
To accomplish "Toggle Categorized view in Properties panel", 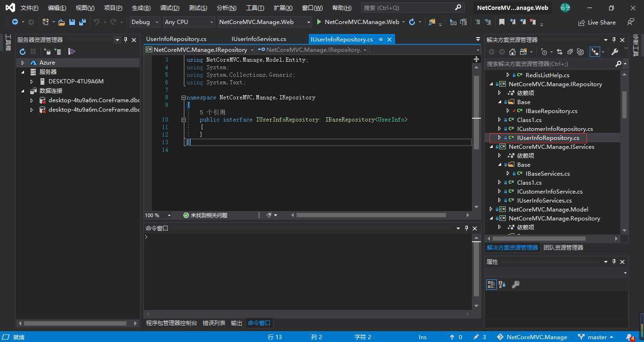I will click(x=491, y=284).
